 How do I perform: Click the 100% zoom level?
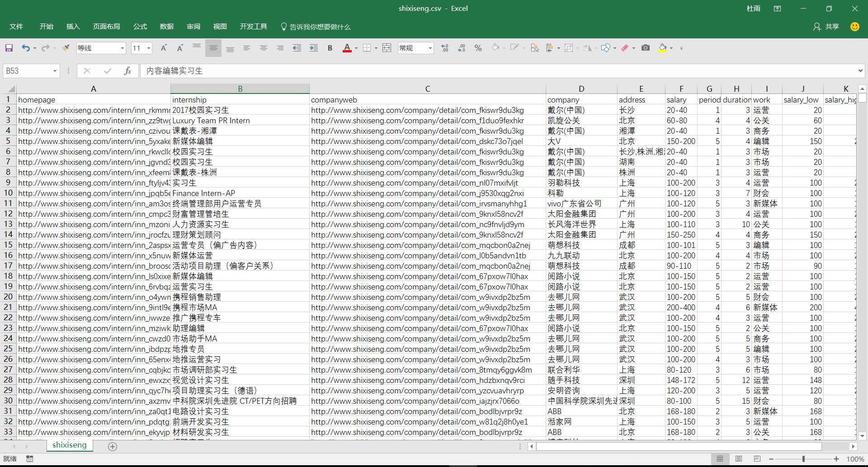(855, 459)
